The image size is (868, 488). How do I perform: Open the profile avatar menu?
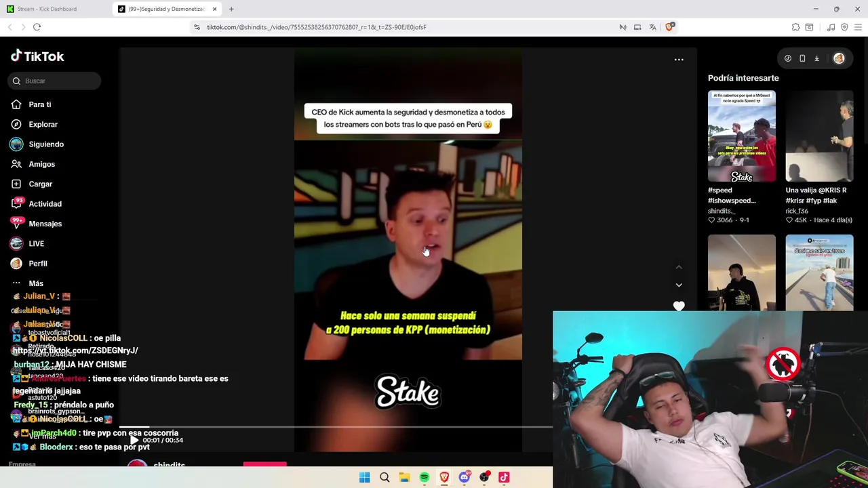[839, 58]
